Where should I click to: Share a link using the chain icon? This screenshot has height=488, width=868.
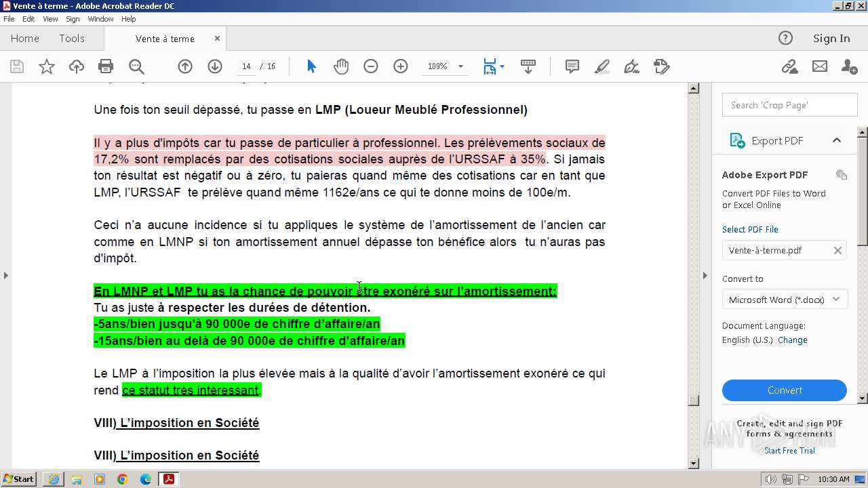pyautogui.click(x=789, y=66)
